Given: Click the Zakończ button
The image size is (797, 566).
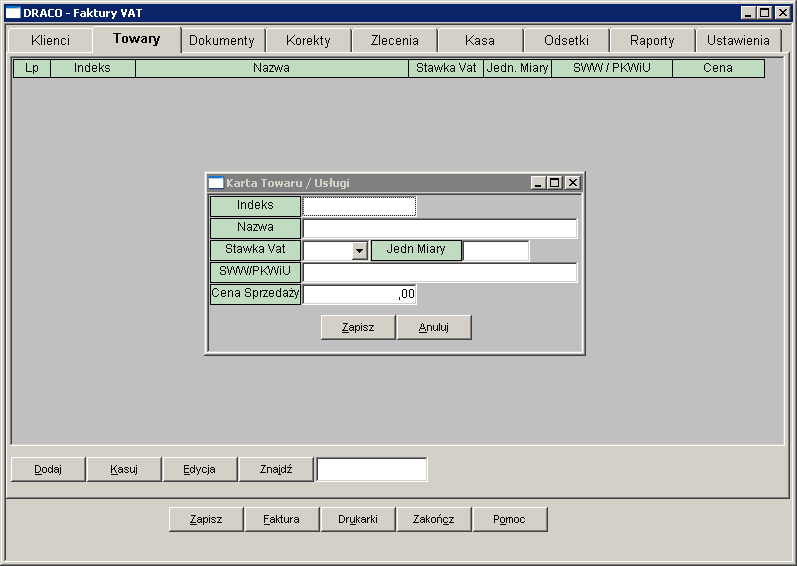Looking at the screenshot, I should pyautogui.click(x=434, y=519).
